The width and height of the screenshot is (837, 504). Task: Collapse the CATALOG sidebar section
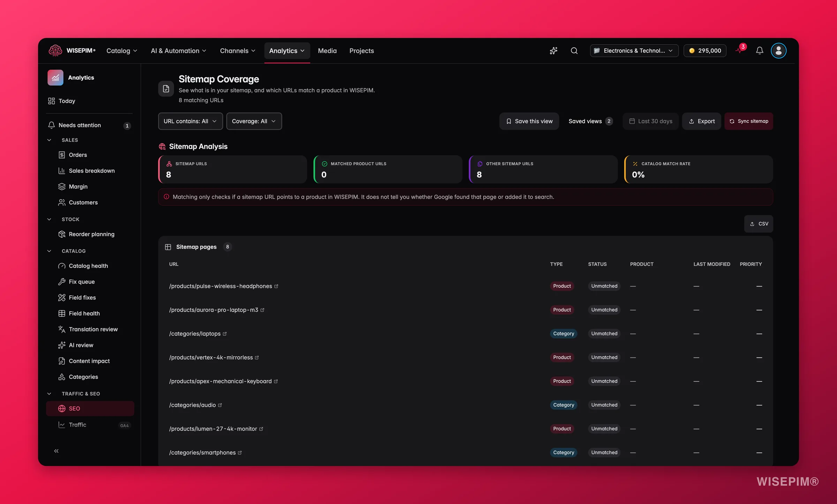coord(49,251)
